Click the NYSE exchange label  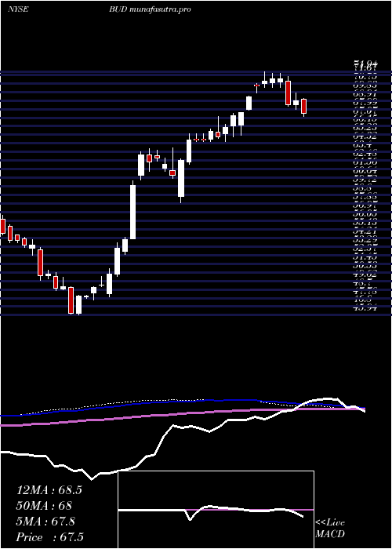[x=18, y=9]
